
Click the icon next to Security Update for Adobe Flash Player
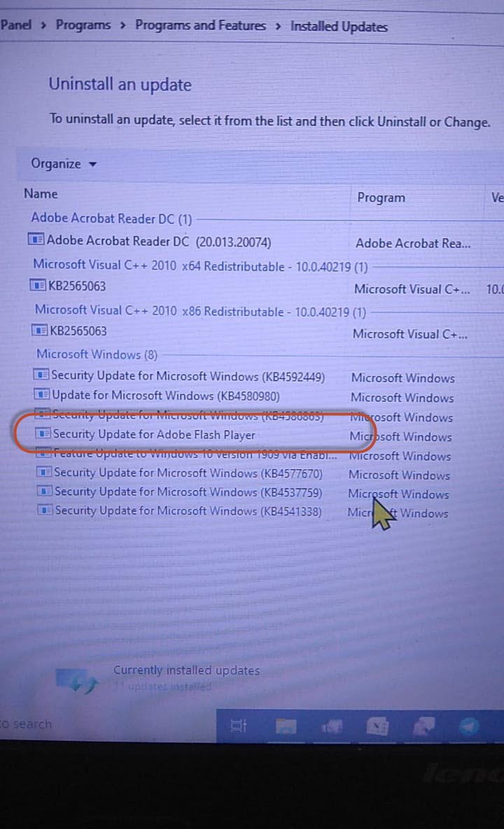click(43, 433)
